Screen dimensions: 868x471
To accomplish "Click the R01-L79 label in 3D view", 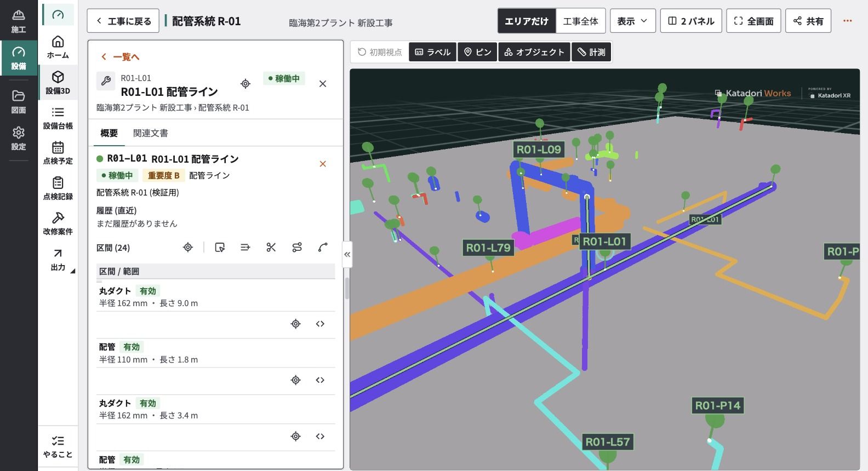I will tap(488, 248).
